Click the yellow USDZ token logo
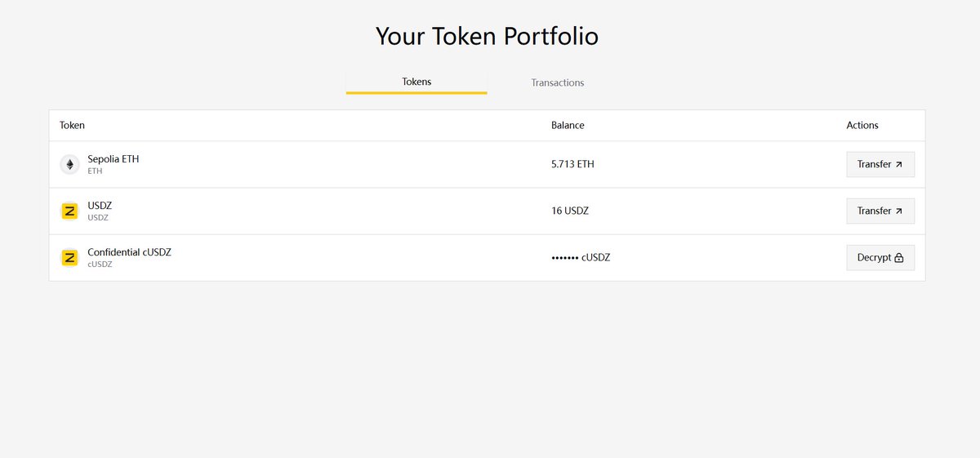This screenshot has width=980, height=458. (x=69, y=211)
